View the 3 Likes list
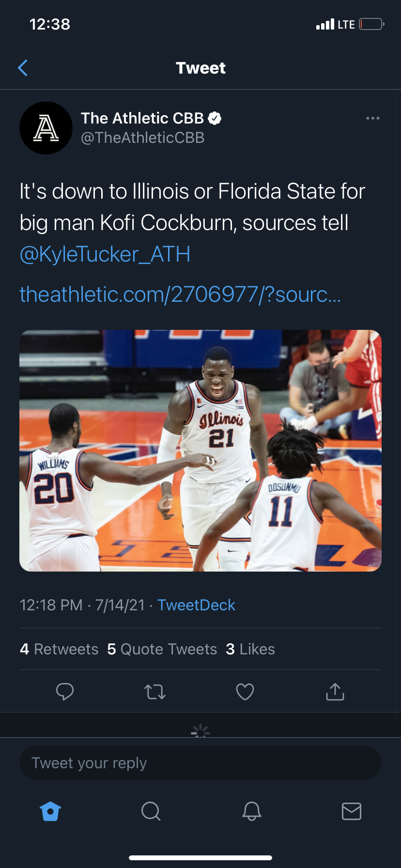Screen dimensions: 401x868 click(250, 649)
